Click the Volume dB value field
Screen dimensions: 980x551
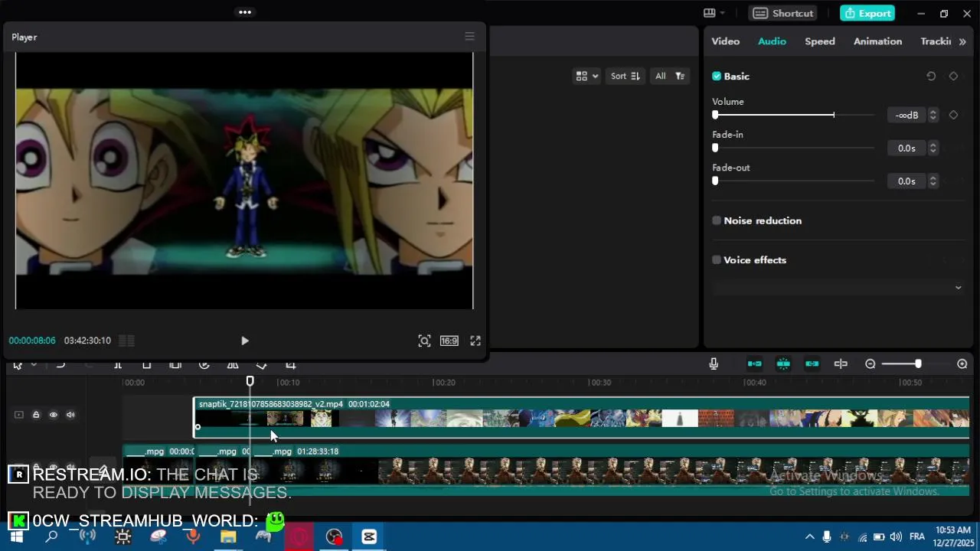pyautogui.click(x=906, y=115)
